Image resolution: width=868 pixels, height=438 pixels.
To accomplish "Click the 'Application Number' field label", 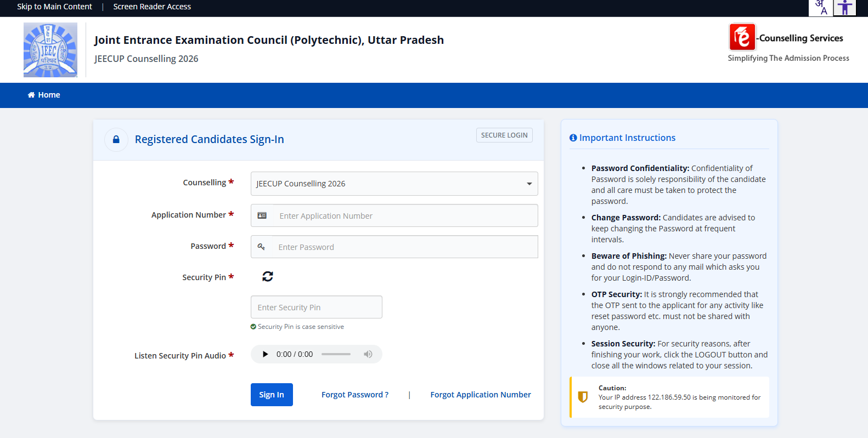I will 189,215.
